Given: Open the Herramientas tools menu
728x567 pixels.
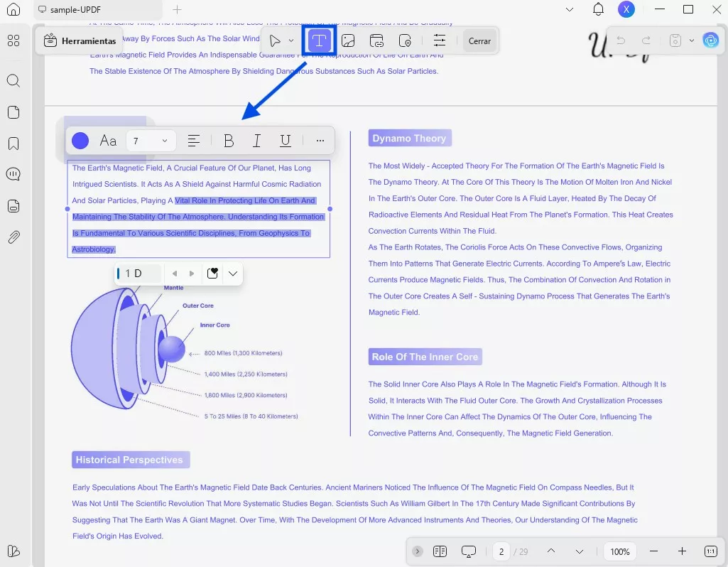Looking at the screenshot, I should point(80,41).
